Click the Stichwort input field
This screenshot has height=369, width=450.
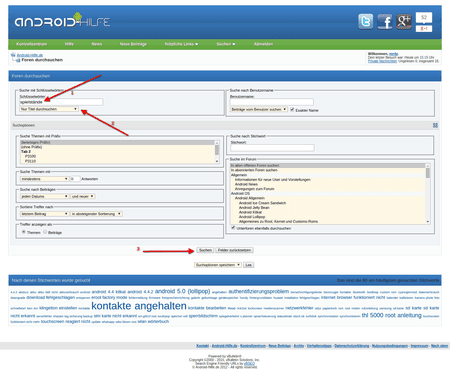coord(272,148)
